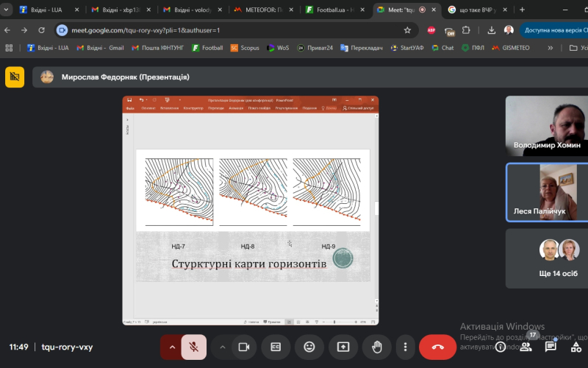Open meeting details info icon
This screenshot has height=368, width=588.
pos(501,347)
